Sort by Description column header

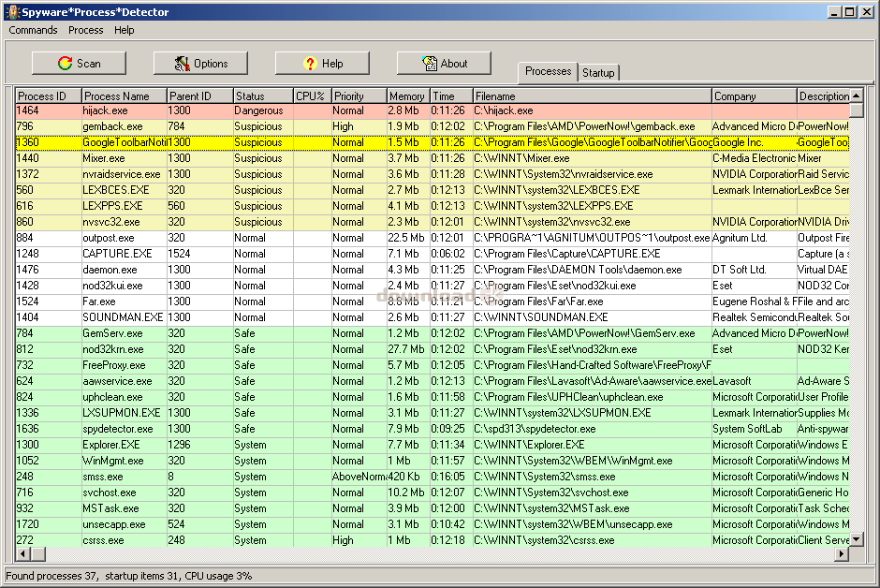pyautogui.click(x=823, y=96)
